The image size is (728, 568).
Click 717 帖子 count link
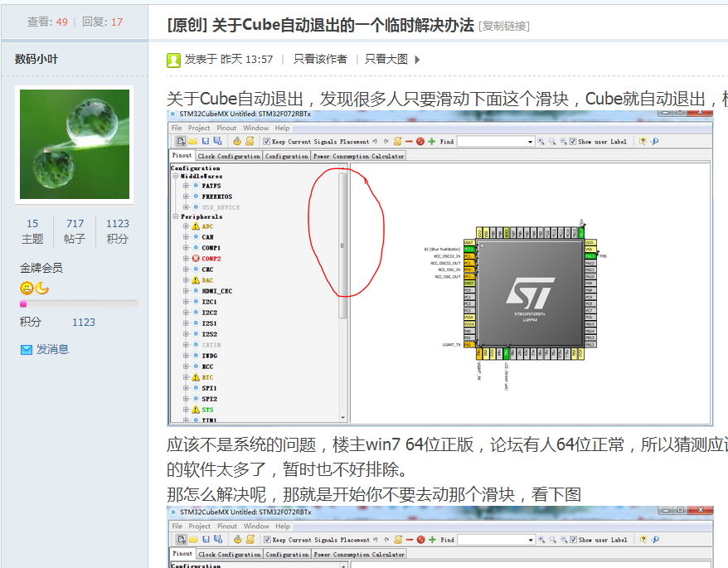click(x=75, y=231)
